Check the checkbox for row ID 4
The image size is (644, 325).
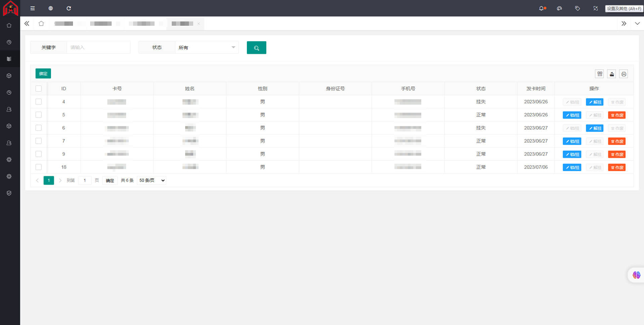[x=39, y=101]
